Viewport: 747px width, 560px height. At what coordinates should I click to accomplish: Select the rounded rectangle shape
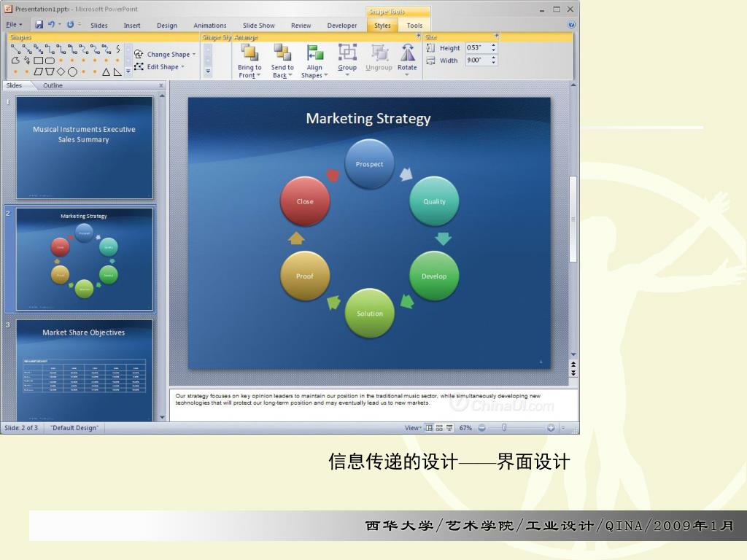pos(50,61)
